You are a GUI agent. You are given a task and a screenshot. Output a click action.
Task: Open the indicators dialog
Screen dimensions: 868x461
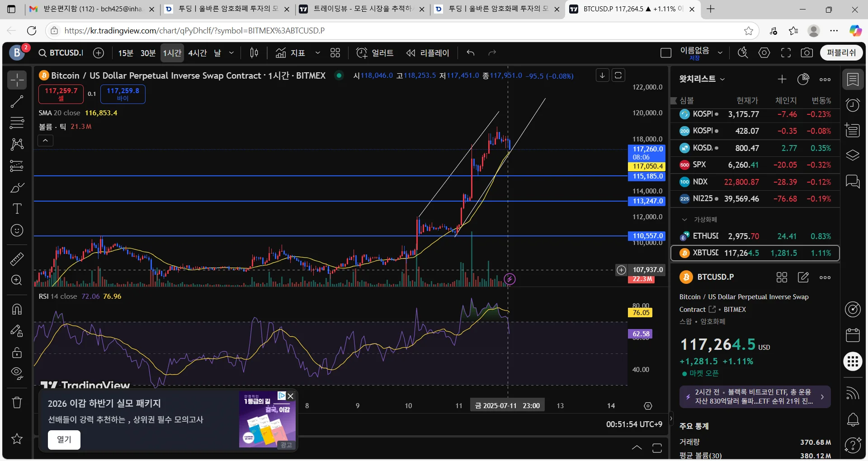click(x=291, y=53)
